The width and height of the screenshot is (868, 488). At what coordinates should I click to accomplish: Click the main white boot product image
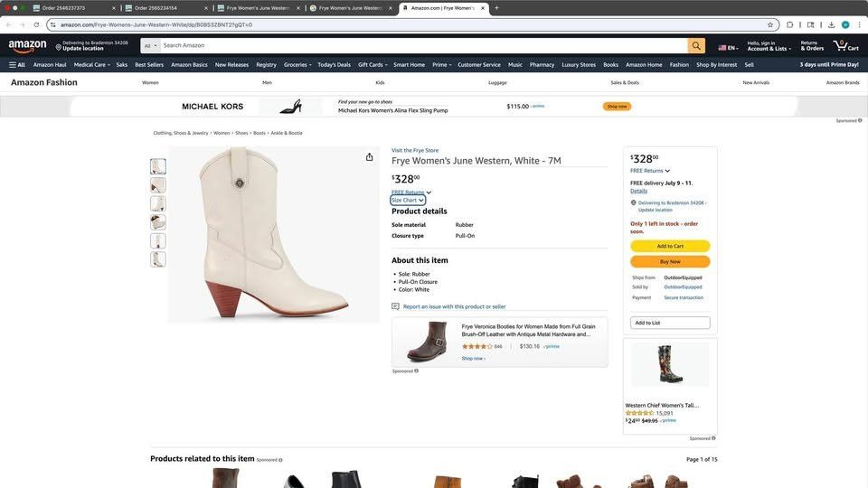pyautogui.click(x=274, y=235)
